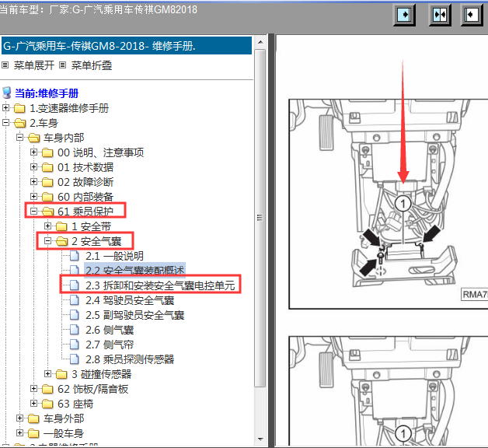Expand the 一般车身 node
The height and width of the screenshot is (448, 488).
(x=20, y=432)
